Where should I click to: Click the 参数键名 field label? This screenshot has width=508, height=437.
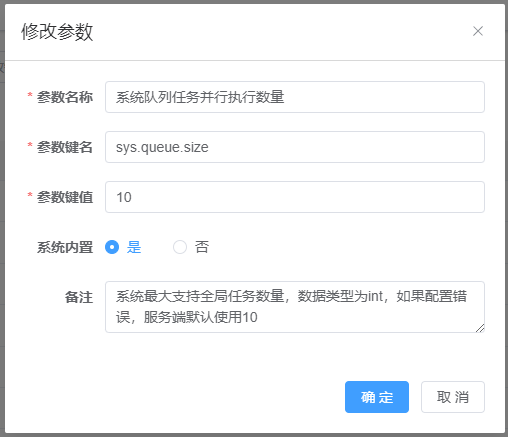(x=65, y=147)
